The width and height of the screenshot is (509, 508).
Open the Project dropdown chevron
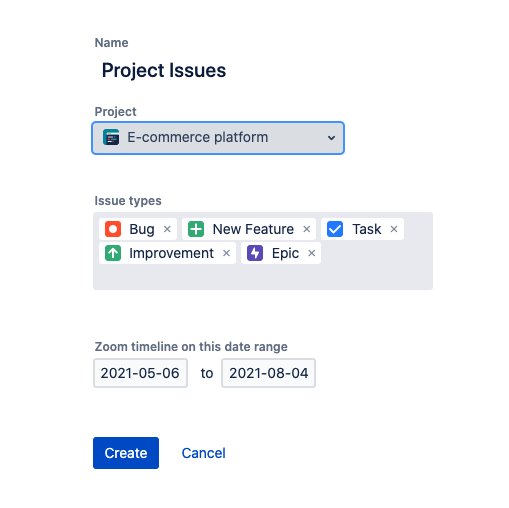click(331, 138)
